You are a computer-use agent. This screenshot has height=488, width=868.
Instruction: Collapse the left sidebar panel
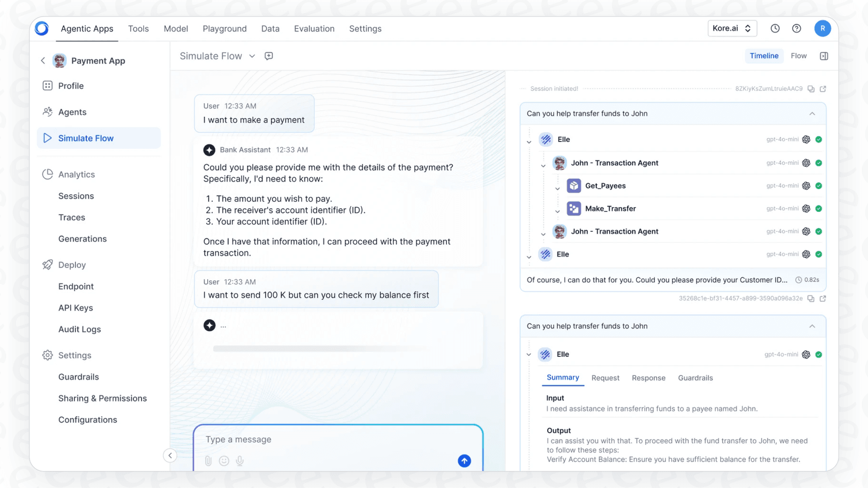click(x=170, y=455)
